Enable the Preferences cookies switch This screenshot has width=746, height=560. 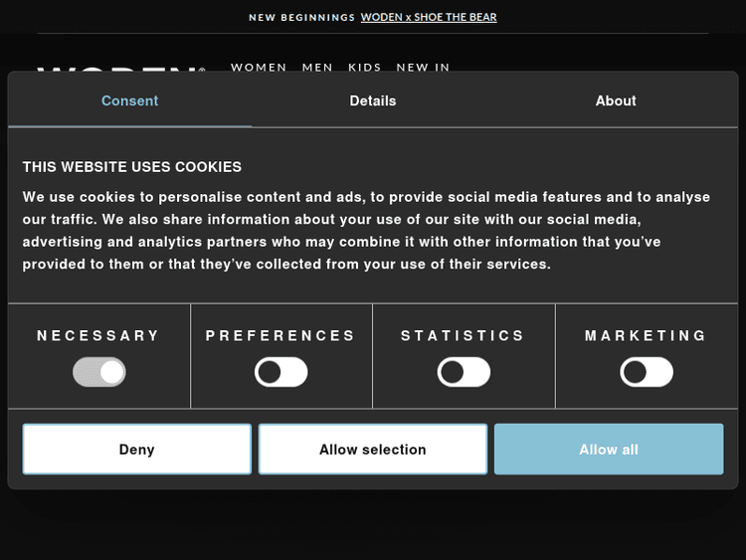coord(281,373)
